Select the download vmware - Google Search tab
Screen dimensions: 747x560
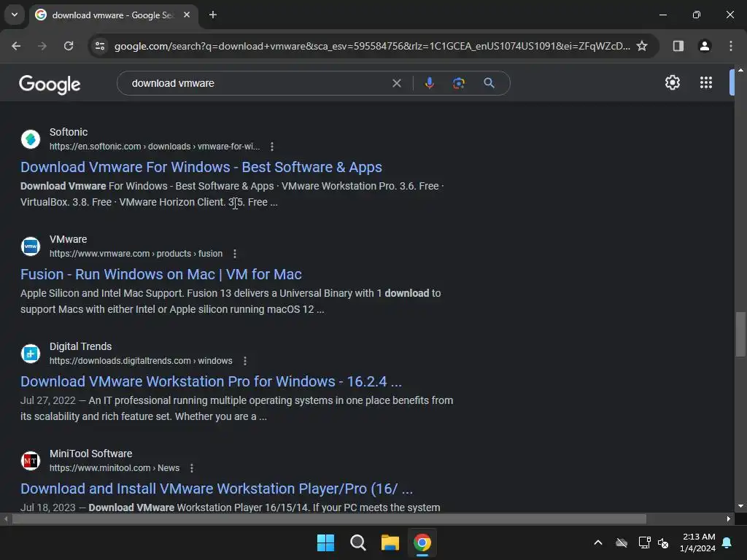[113, 15]
